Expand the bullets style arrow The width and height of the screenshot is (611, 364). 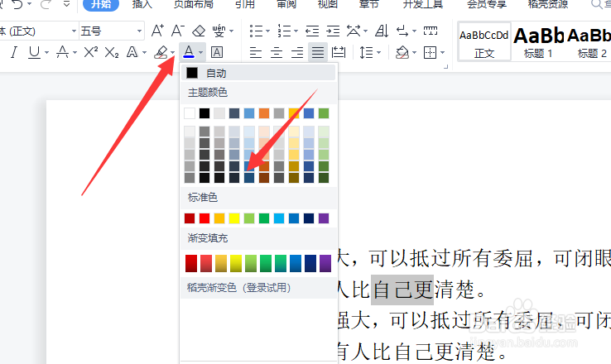point(267,31)
